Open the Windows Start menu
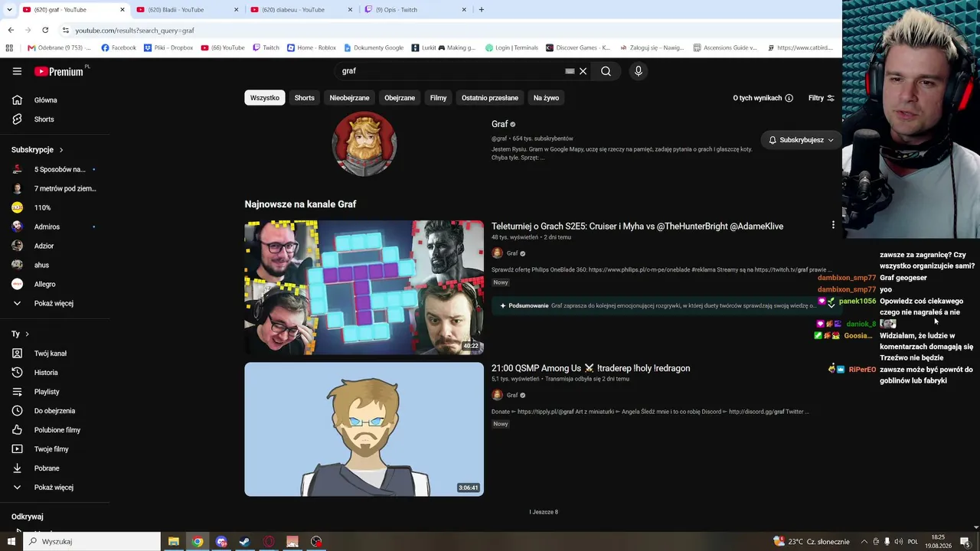980x551 pixels. pos(11,542)
